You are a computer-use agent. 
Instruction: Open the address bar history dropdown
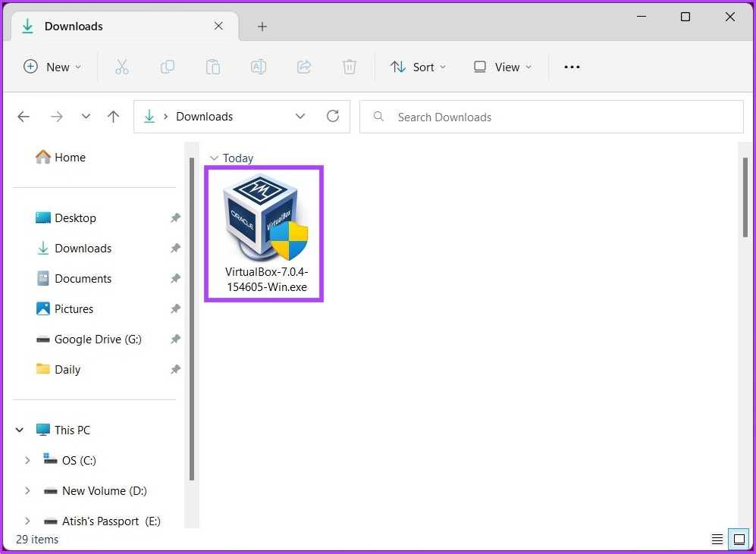(300, 116)
